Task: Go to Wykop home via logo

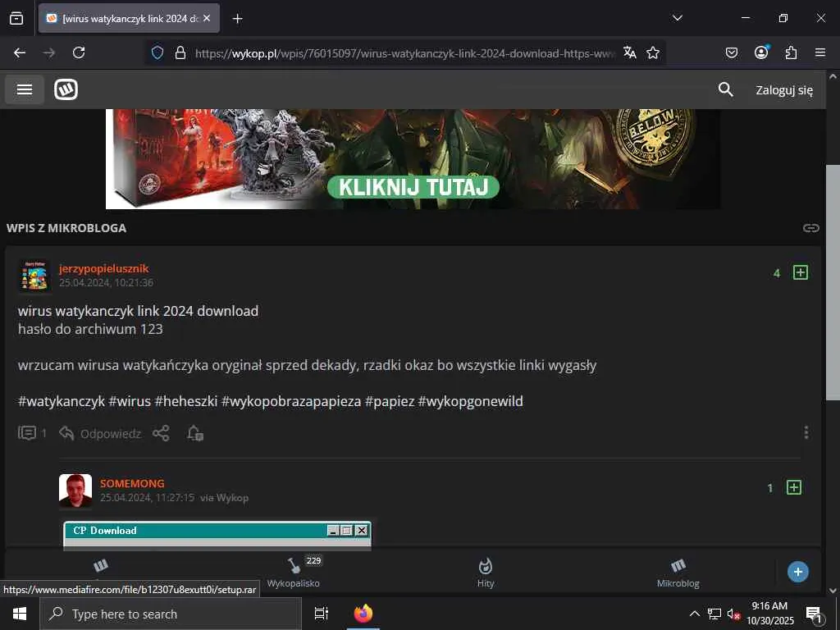Action: pyautogui.click(x=66, y=89)
